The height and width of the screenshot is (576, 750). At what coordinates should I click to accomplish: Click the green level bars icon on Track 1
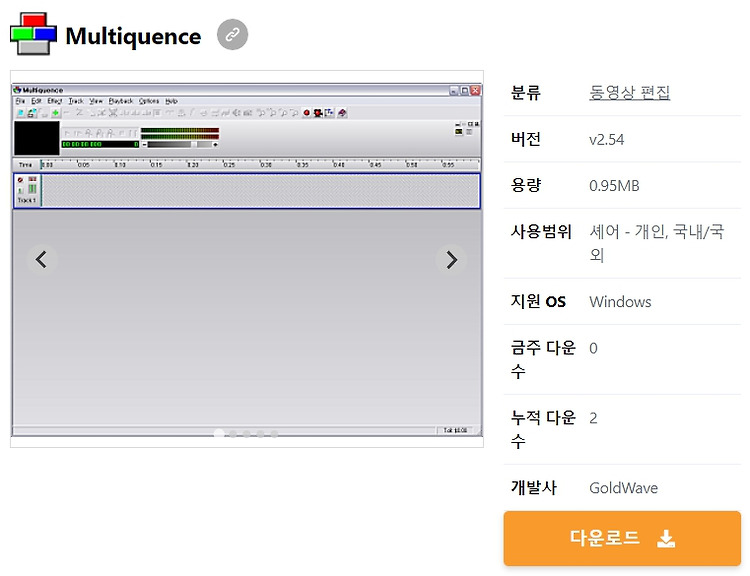tap(32, 188)
